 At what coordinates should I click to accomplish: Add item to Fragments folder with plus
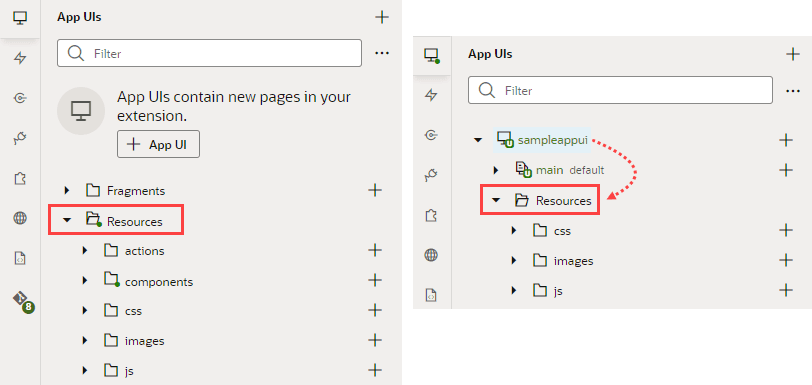(x=375, y=190)
